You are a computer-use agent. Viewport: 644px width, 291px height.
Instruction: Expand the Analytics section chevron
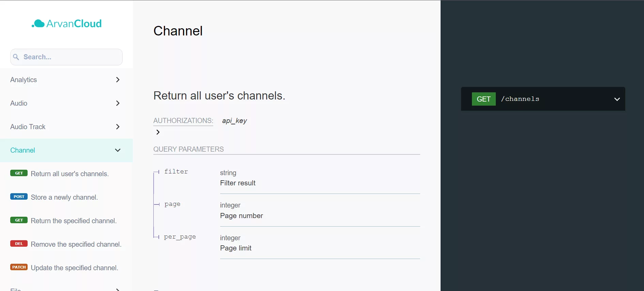click(x=118, y=80)
